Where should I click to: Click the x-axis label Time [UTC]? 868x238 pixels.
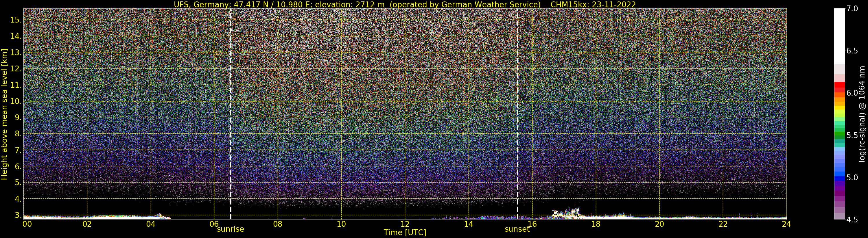click(x=405, y=233)
